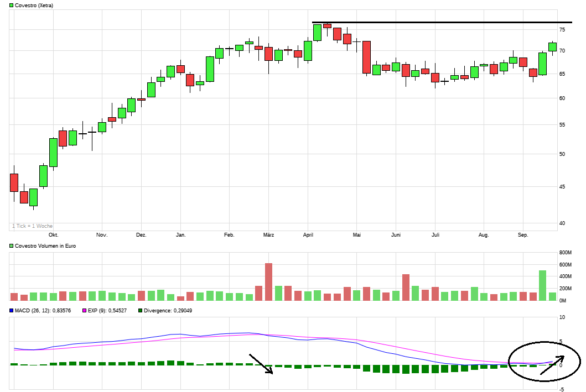Viewport: 586px width, 392px height.
Task: Click the Juli month axis label
Action: coord(435,235)
